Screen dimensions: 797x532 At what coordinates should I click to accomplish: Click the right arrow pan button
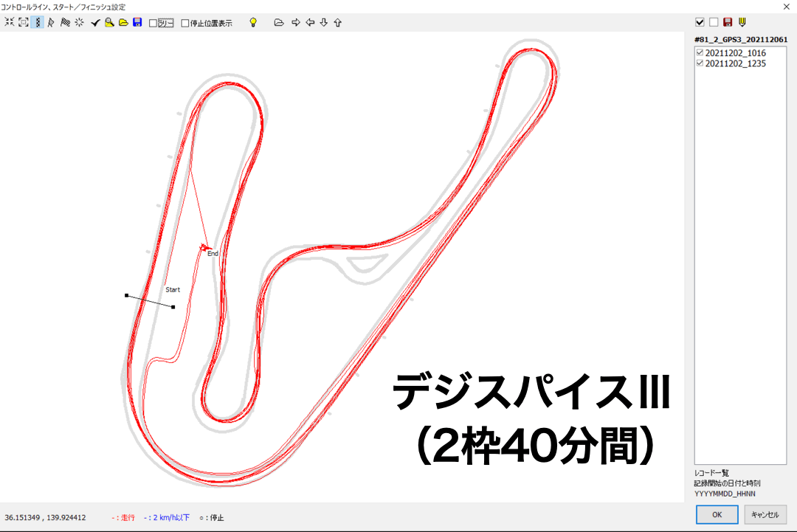(296, 23)
